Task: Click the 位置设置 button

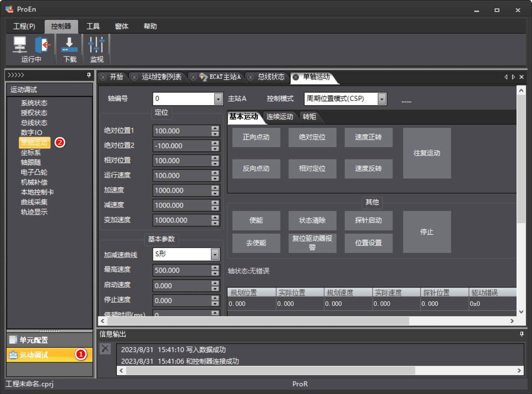Action: [x=369, y=243]
